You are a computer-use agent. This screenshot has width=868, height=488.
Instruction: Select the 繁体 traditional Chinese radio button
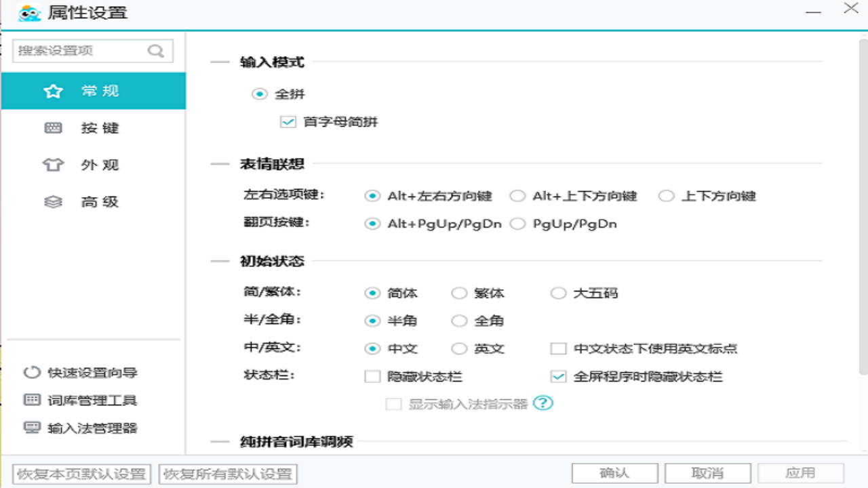coord(459,293)
